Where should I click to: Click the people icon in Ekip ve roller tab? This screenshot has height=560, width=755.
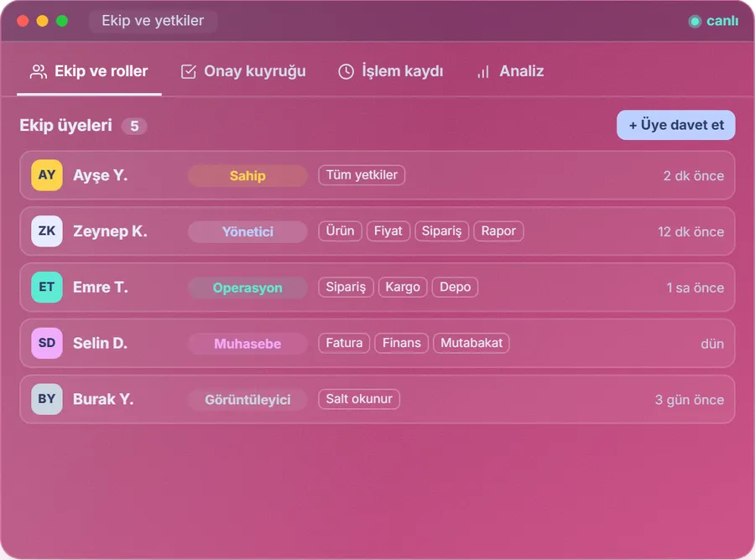[x=38, y=72]
